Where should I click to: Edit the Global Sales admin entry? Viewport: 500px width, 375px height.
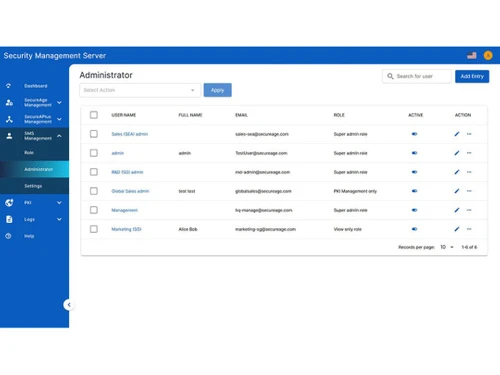pos(457,191)
